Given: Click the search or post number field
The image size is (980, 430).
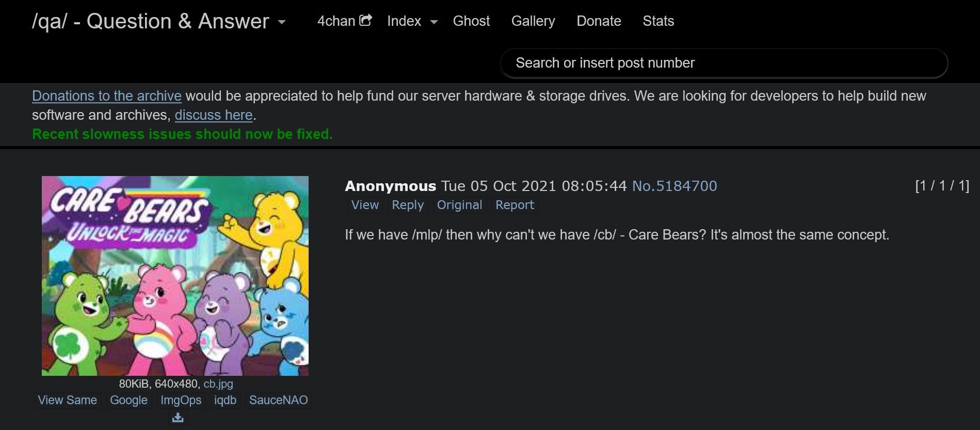Looking at the screenshot, I should click(724, 63).
